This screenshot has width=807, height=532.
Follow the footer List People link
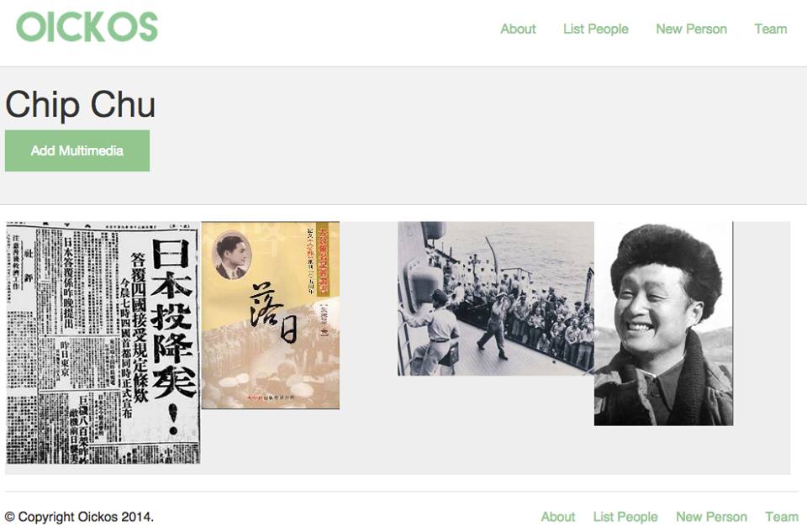[625, 517]
